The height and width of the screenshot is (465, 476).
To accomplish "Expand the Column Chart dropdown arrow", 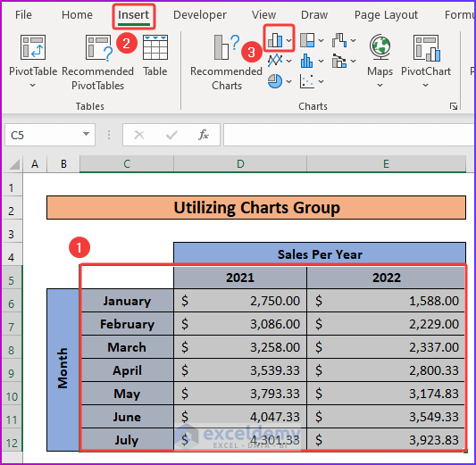I will click(289, 40).
